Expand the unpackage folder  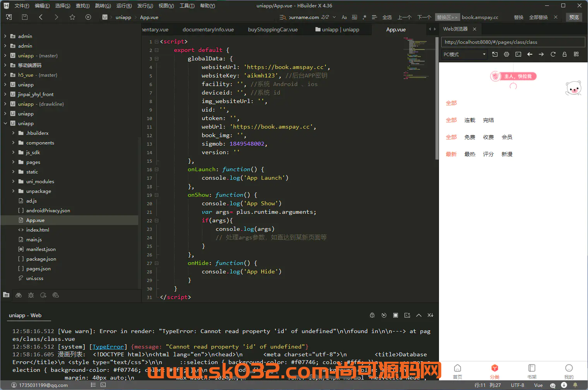tap(13, 191)
